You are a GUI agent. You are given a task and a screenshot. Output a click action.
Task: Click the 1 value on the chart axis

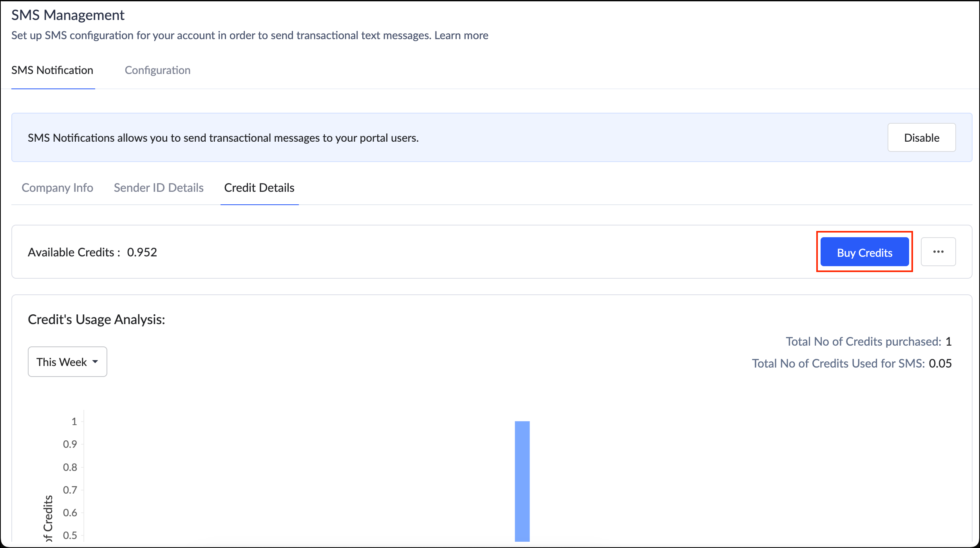click(x=74, y=422)
